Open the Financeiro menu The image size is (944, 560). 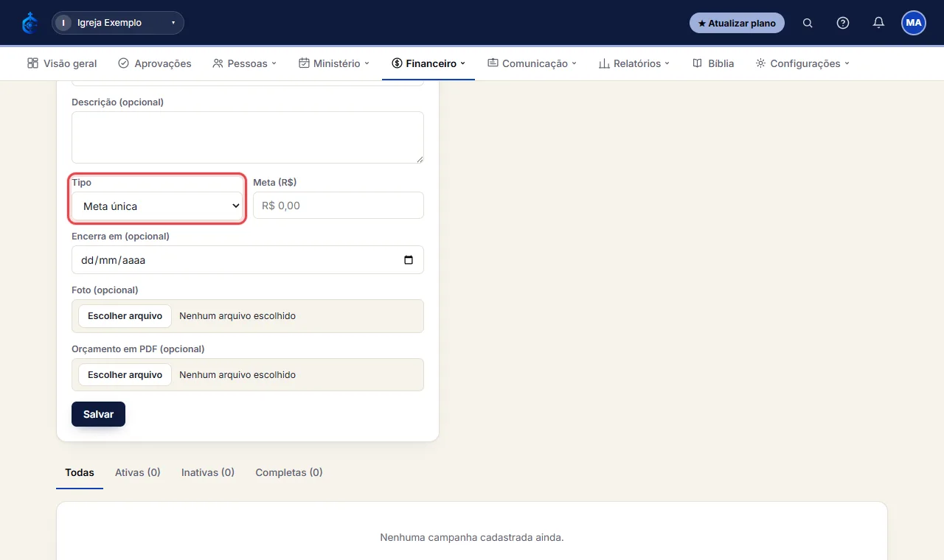pyautogui.click(x=428, y=63)
